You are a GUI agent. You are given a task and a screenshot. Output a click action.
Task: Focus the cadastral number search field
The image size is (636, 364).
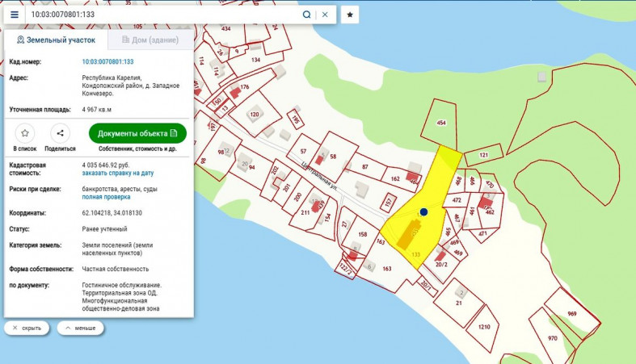click(162, 15)
